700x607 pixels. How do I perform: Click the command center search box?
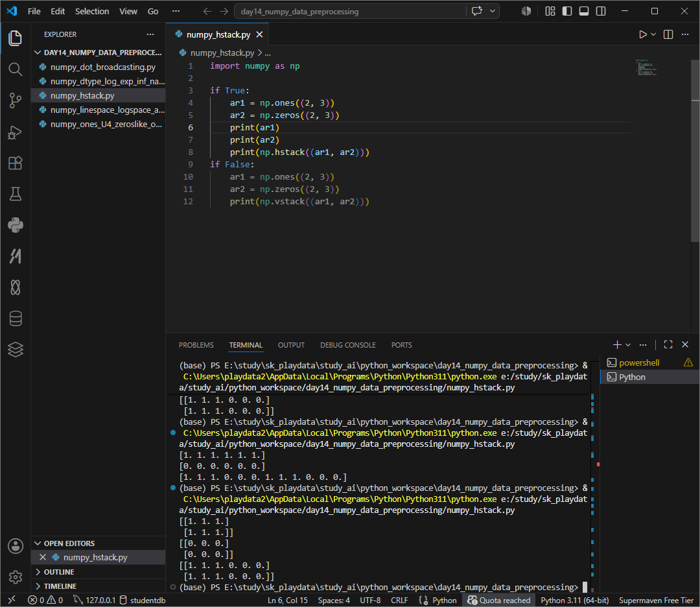coord(349,11)
